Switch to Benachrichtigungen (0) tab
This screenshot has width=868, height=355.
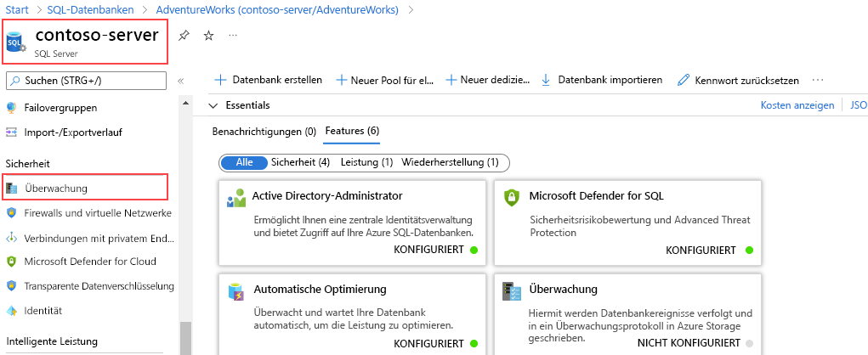[x=264, y=132]
